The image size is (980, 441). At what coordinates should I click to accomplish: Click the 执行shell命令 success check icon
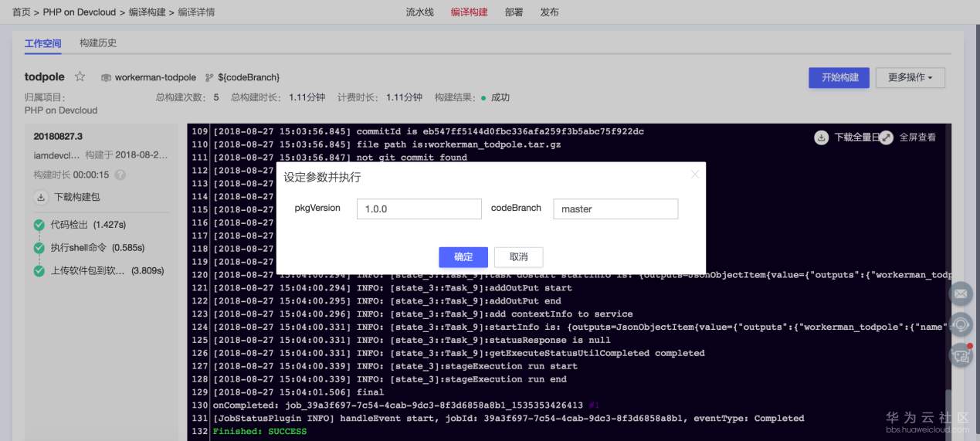point(39,248)
